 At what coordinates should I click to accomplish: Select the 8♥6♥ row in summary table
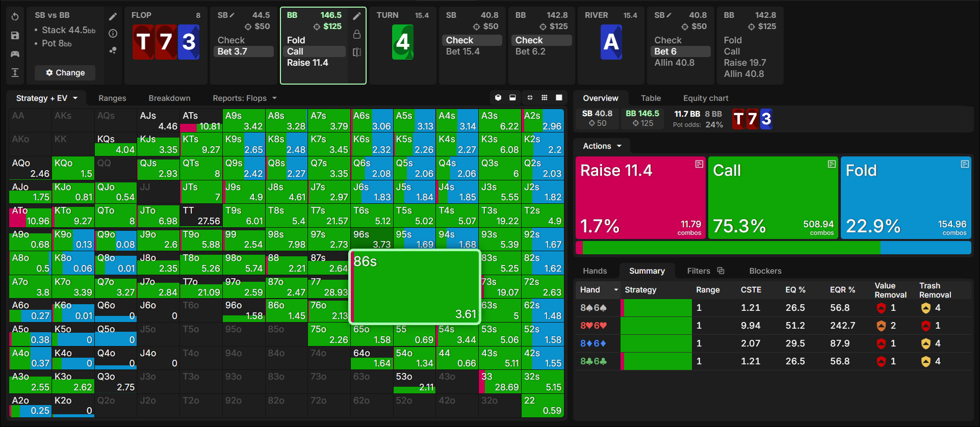pos(773,326)
